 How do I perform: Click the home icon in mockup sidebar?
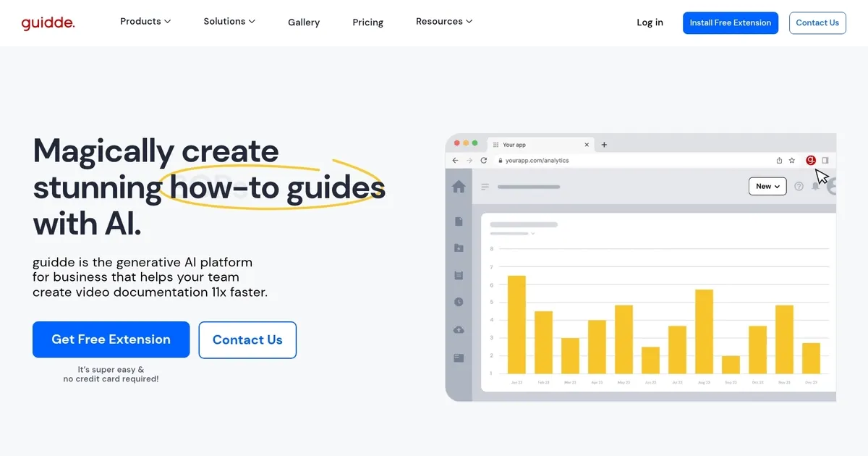click(459, 187)
